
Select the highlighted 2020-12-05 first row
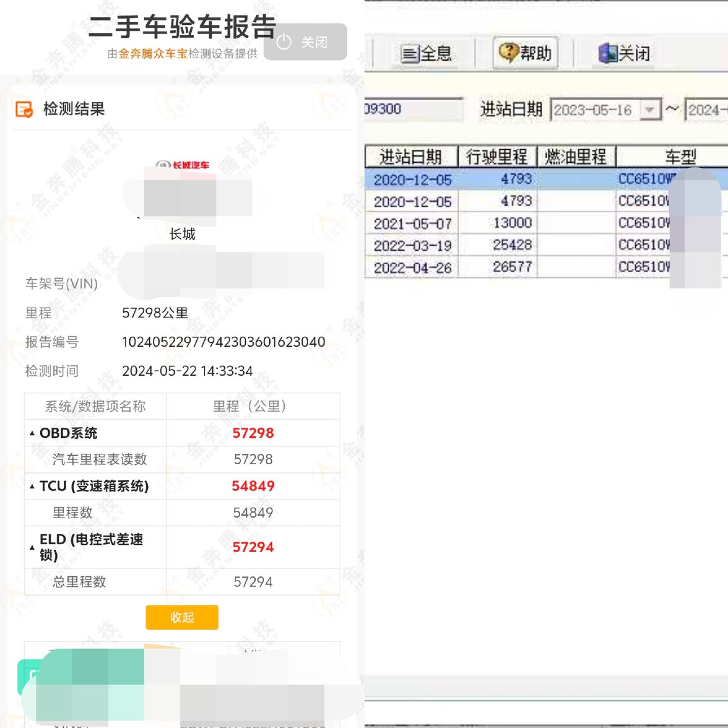pyautogui.click(x=546, y=180)
